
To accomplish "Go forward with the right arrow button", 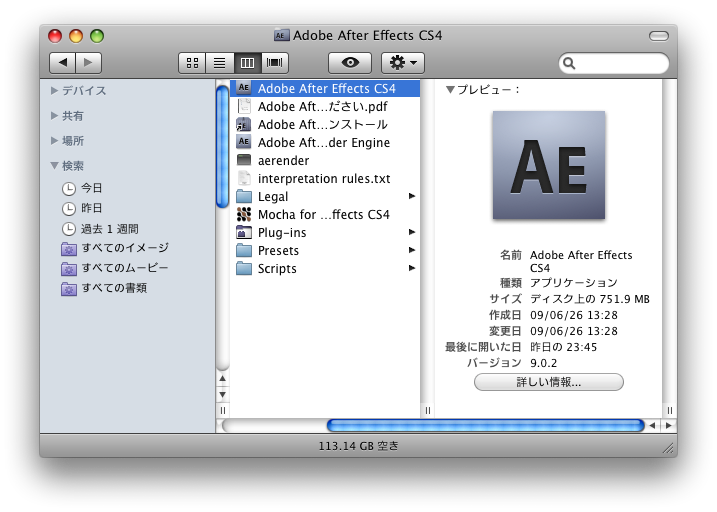I will [88, 63].
